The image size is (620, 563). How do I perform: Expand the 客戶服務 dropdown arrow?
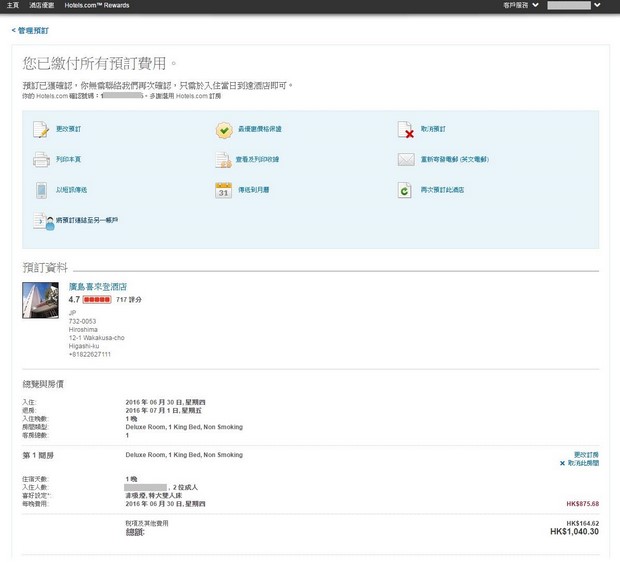click(535, 5)
